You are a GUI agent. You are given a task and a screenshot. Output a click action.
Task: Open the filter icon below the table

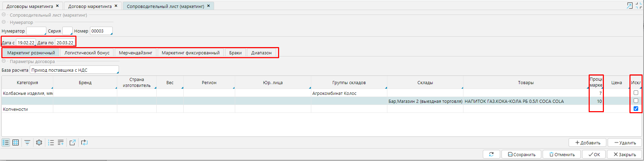(x=27, y=143)
